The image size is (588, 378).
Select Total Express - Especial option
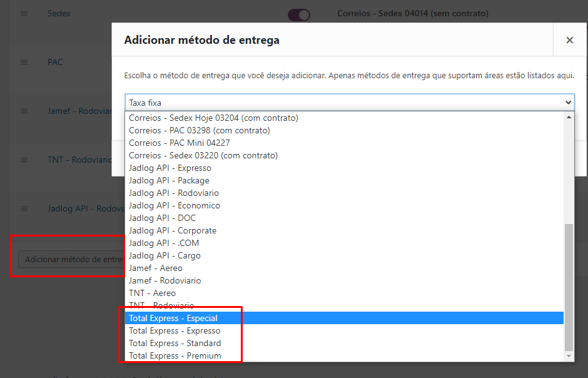344,318
